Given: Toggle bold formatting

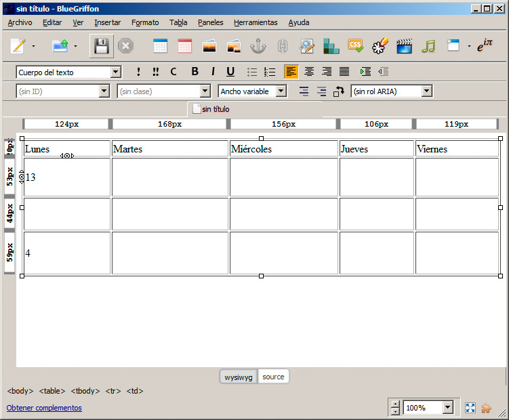Looking at the screenshot, I should click(x=195, y=71).
